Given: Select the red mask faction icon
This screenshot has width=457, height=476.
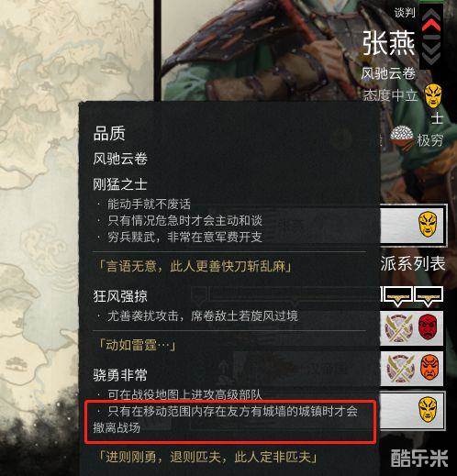Looking at the screenshot, I should click(x=428, y=327).
